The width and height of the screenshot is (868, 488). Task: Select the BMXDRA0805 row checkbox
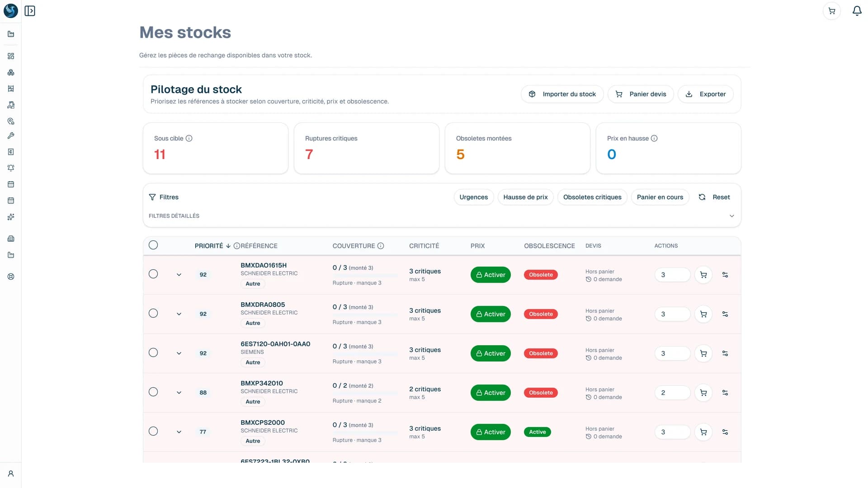153,313
